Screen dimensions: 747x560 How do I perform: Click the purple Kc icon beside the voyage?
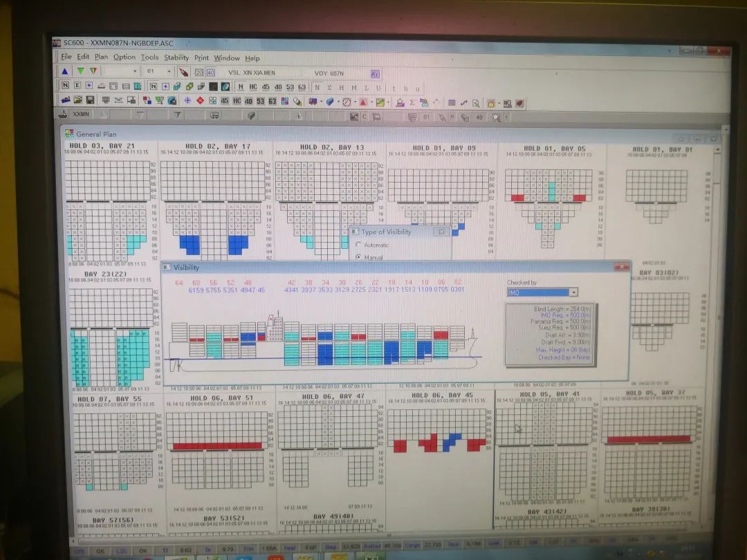point(375,74)
